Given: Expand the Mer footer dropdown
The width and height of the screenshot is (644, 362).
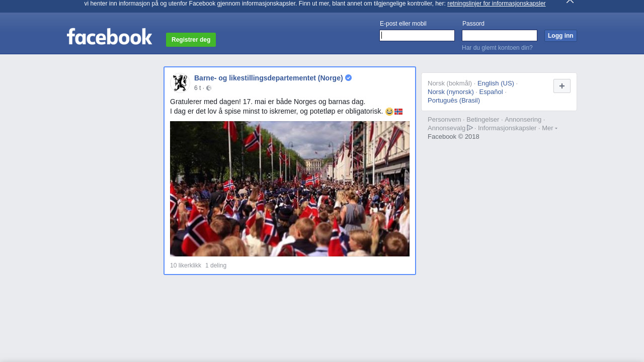Looking at the screenshot, I should pyautogui.click(x=549, y=128).
